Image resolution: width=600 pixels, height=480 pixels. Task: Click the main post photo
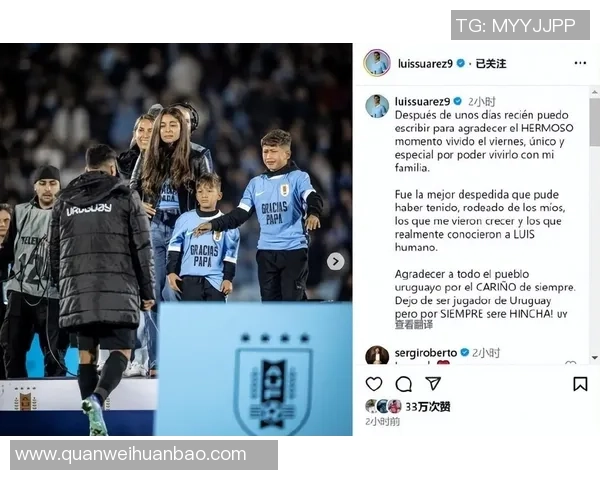[176, 239]
